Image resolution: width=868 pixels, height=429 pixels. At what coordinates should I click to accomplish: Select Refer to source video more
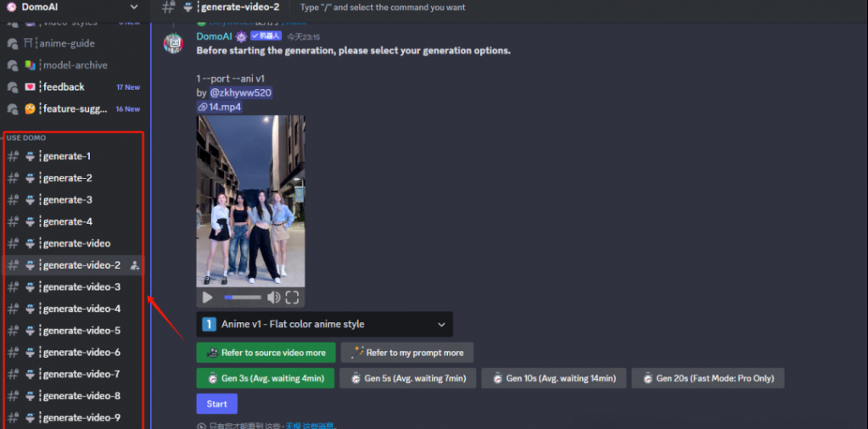[x=266, y=353]
